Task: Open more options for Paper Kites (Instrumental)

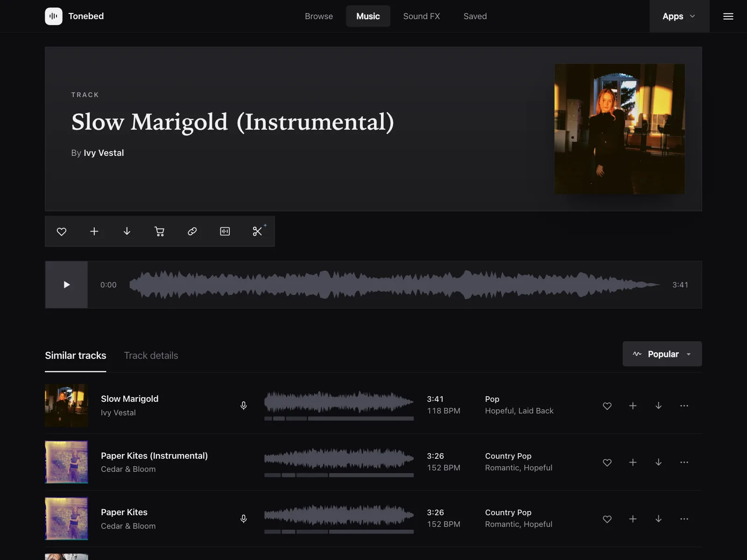Action: 684,462
